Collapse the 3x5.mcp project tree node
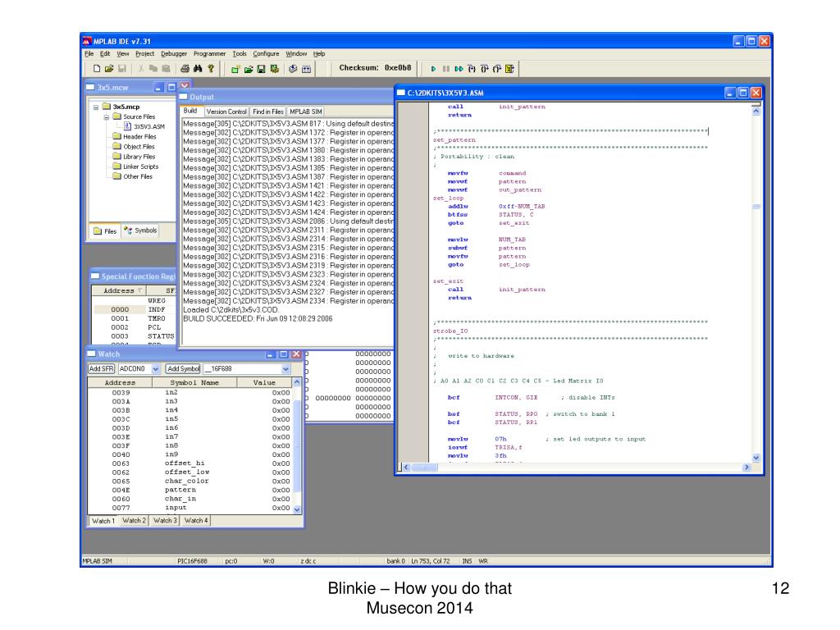 click(x=96, y=107)
